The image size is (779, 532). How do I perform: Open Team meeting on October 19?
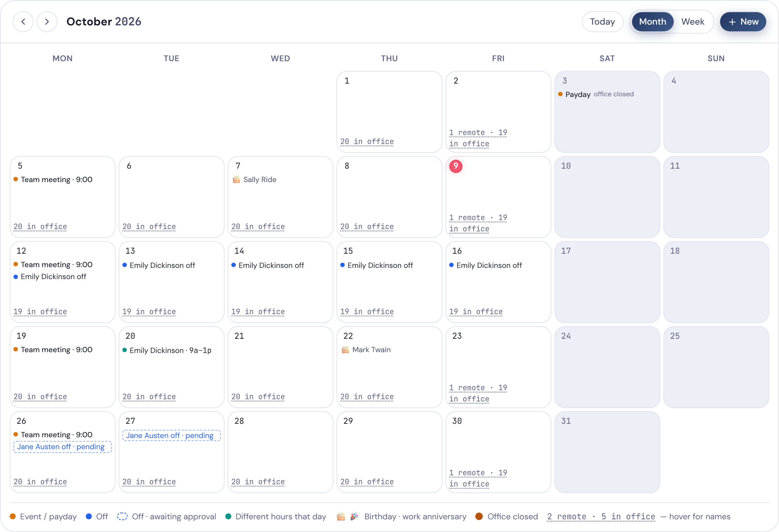point(53,350)
